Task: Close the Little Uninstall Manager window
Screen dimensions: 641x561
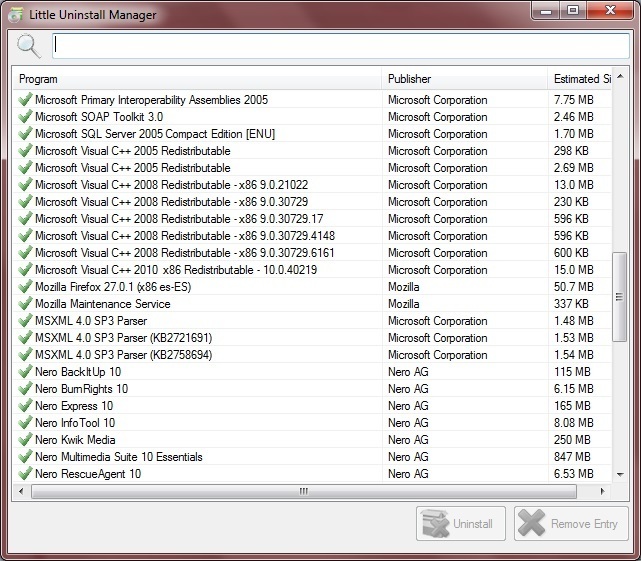Action: click(610, 11)
